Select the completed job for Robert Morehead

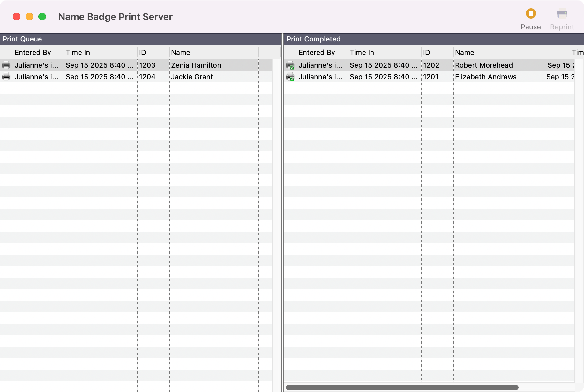484,65
